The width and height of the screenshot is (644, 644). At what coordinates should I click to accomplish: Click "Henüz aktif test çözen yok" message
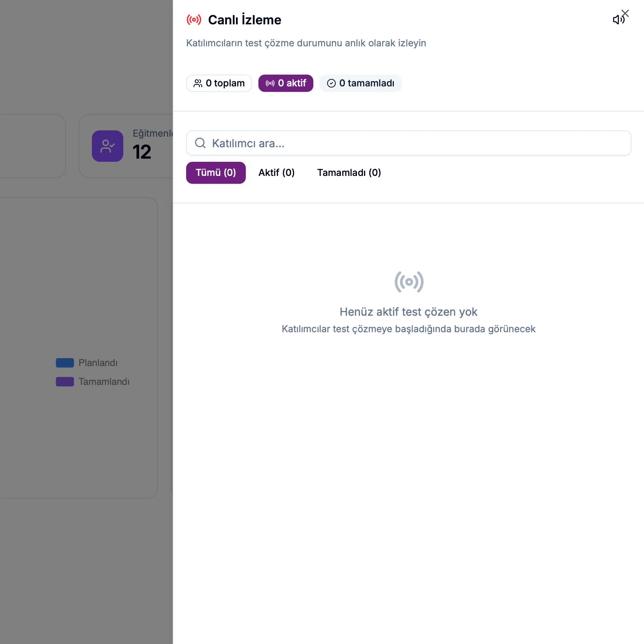pos(408,312)
